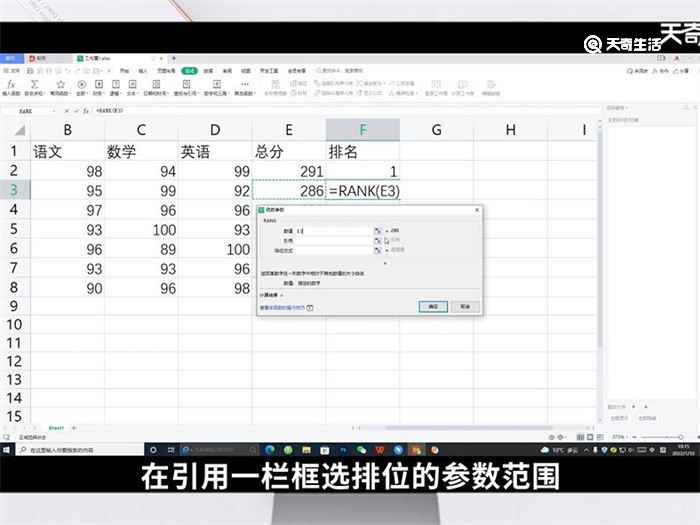Click the order input field in the dialog

(333, 250)
